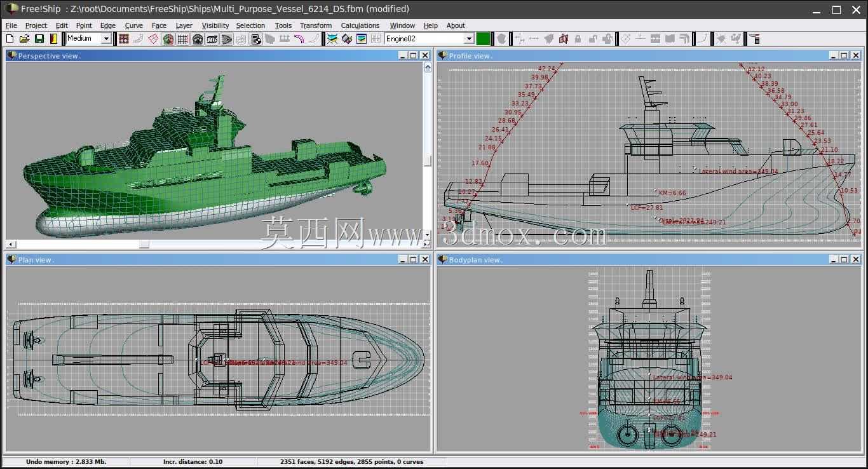Click the greyed control curves icon

point(138,39)
